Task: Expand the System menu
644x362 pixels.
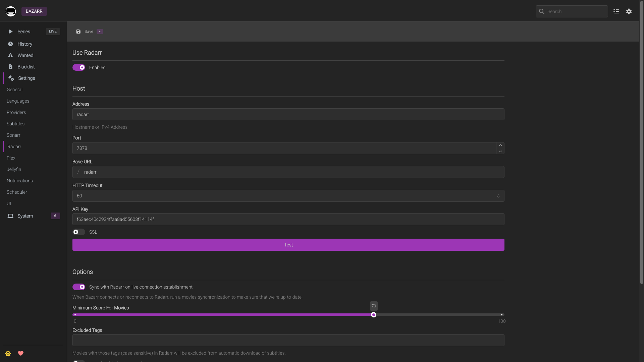Action: (x=25, y=216)
